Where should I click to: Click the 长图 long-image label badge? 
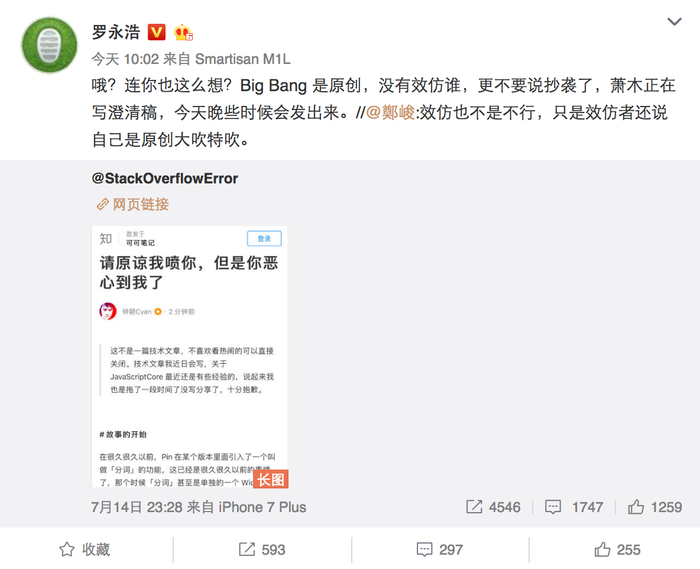(271, 480)
